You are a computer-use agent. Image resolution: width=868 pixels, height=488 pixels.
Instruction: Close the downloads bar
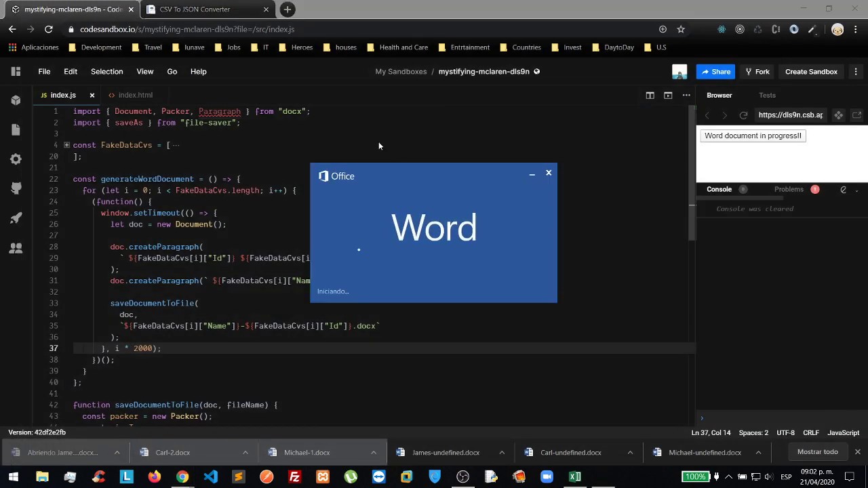pyautogui.click(x=857, y=452)
